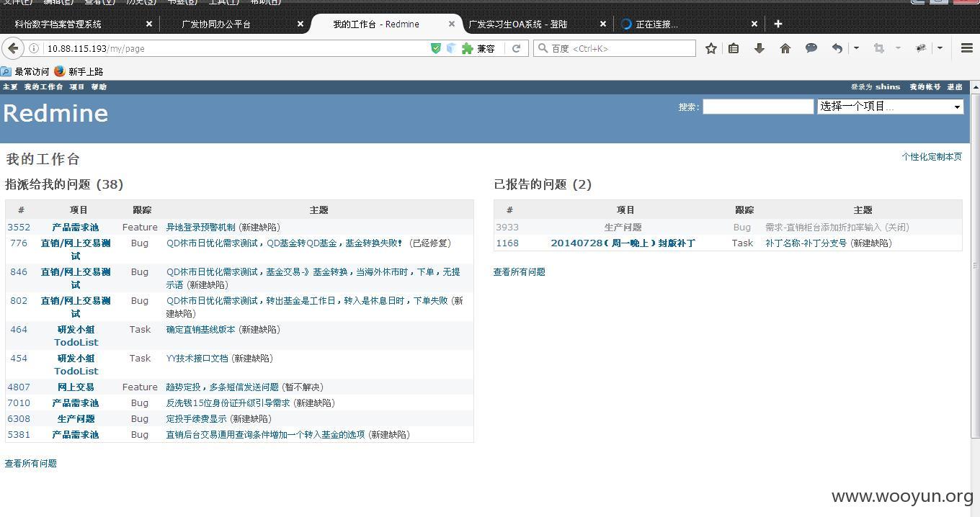The image size is (980, 517).
Task: Close the 科怡数字档案管理系统 tab
Action: [149, 24]
